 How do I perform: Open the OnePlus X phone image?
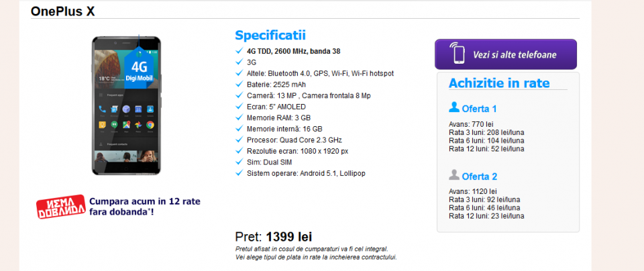(126, 105)
